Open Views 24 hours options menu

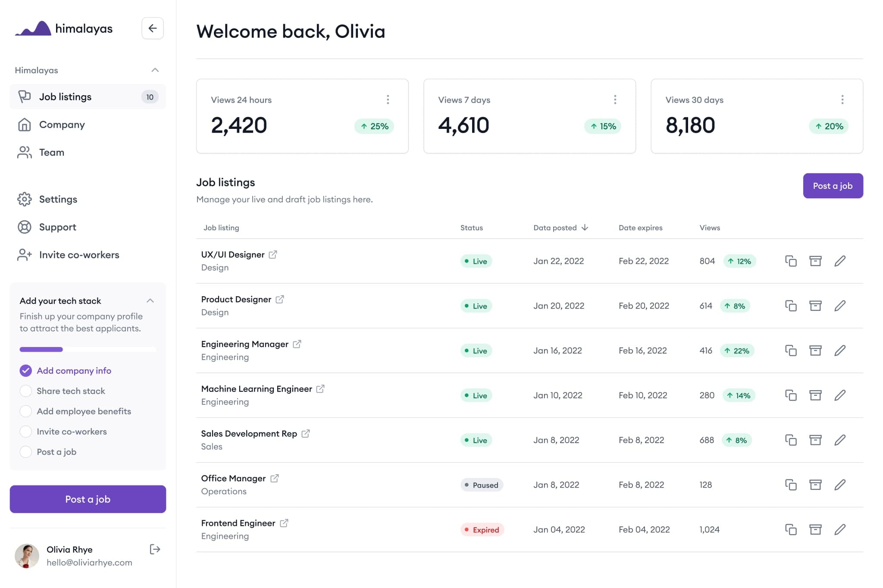(x=388, y=100)
